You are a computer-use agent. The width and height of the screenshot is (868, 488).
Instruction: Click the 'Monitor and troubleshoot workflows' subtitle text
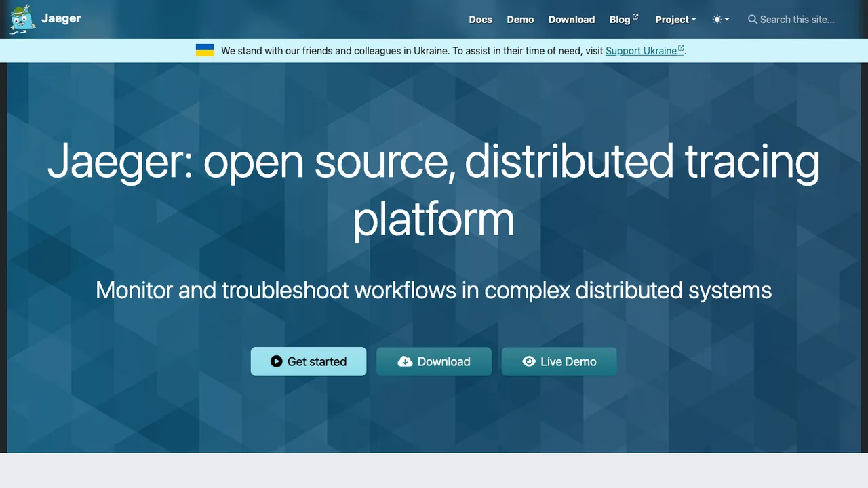coord(434,290)
